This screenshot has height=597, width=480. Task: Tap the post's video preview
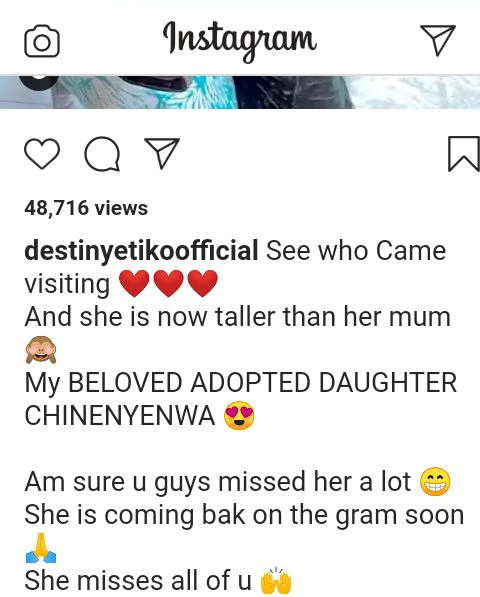click(240, 92)
